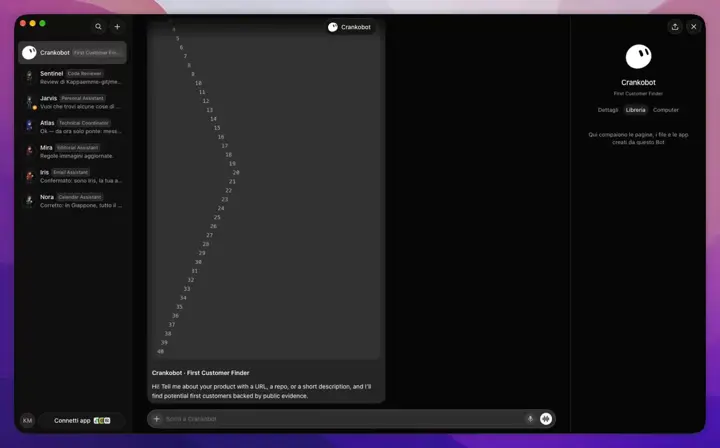Click line number 20 in code block
720x448 pixels.
click(236, 173)
